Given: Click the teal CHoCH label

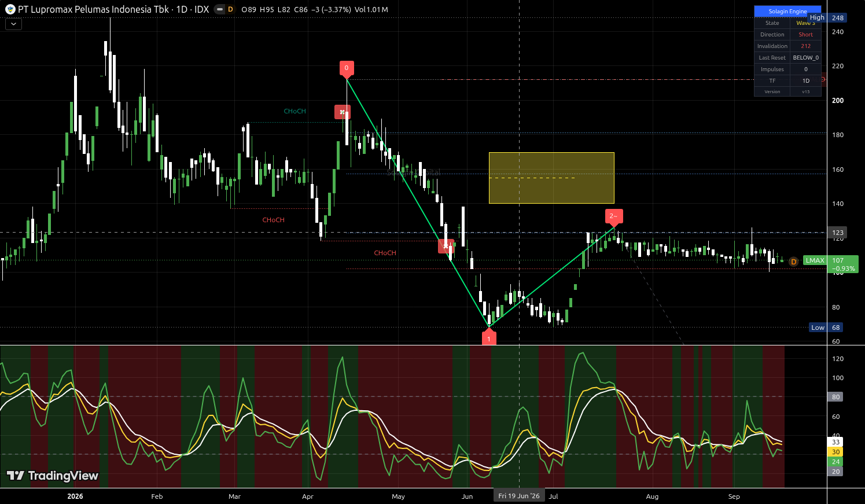Looking at the screenshot, I should pyautogui.click(x=295, y=111).
